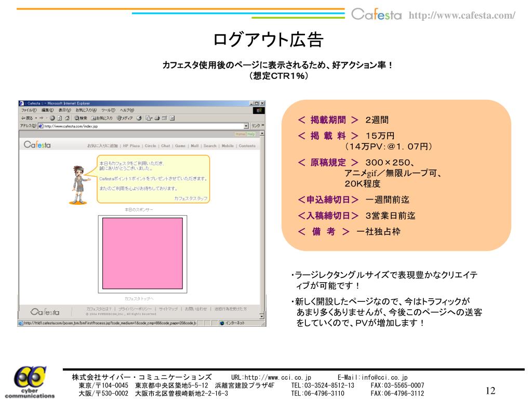Click the Stop icon in IE toolbar
The image size is (532, 399).
(x=52, y=118)
